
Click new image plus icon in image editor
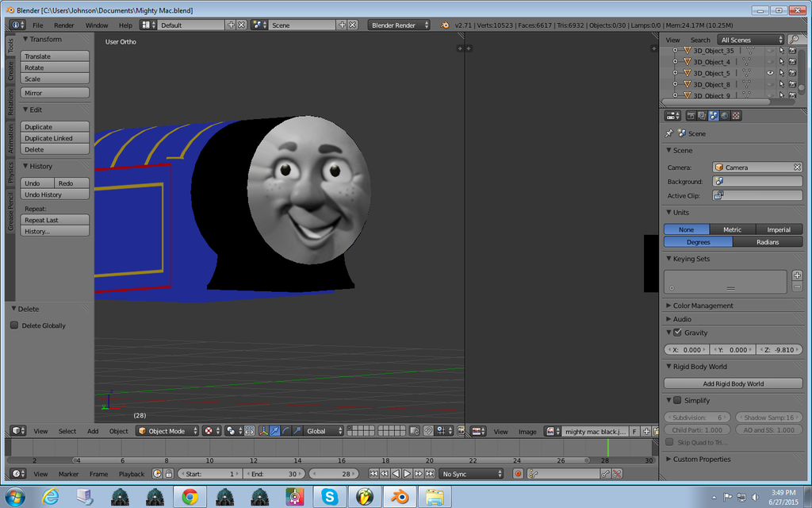pos(646,431)
